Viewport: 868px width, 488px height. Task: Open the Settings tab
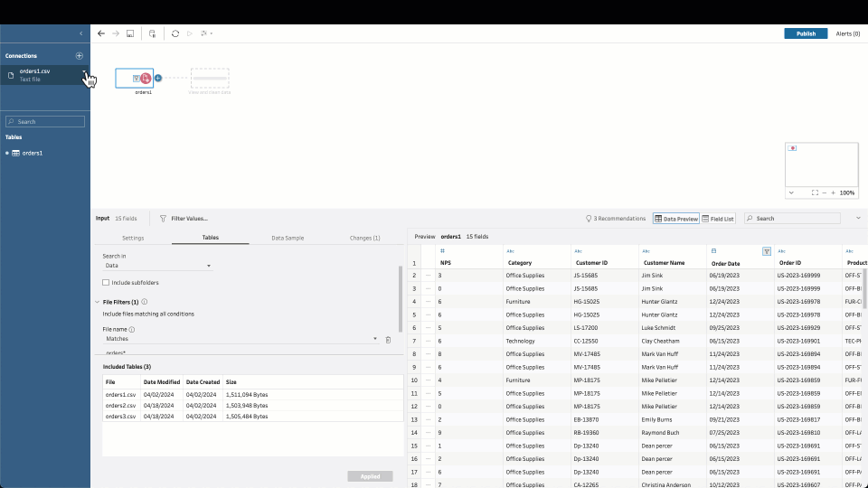(x=133, y=238)
